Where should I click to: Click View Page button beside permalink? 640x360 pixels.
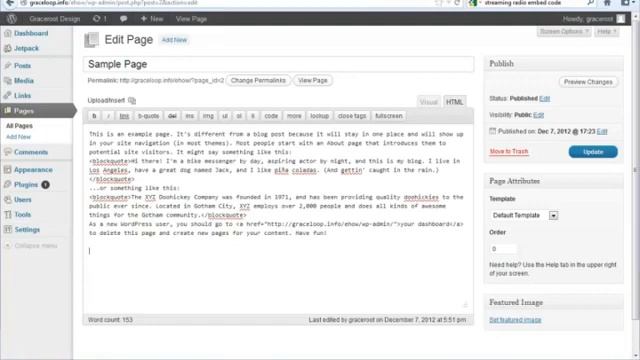pos(313,81)
